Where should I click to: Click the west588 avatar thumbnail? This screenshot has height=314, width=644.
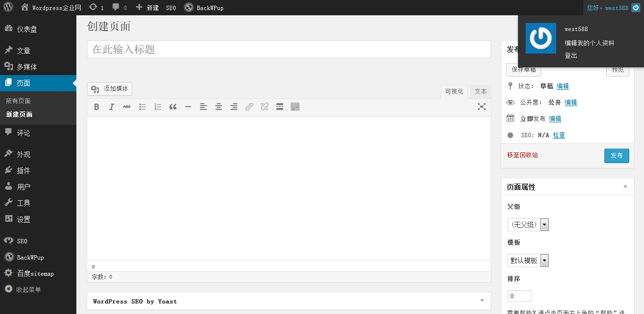[541, 38]
